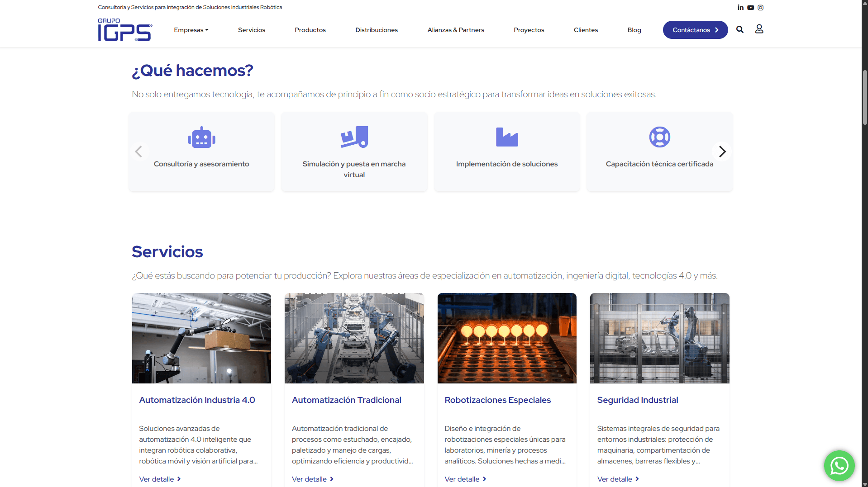Open the LinkedIn social icon
Image resolution: width=868 pixels, height=487 pixels.
point(740,7)
